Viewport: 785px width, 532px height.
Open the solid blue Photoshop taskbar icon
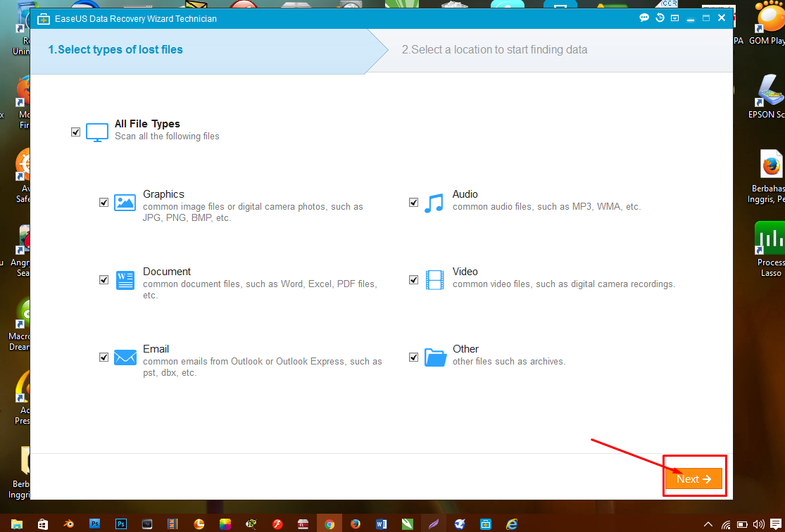tap(94, 524)
